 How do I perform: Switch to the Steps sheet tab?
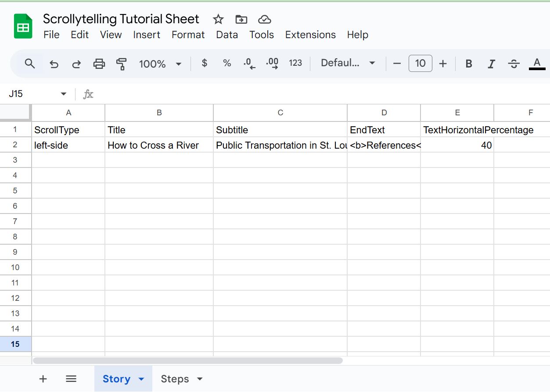pyautogui.click(x=182, y=379)
